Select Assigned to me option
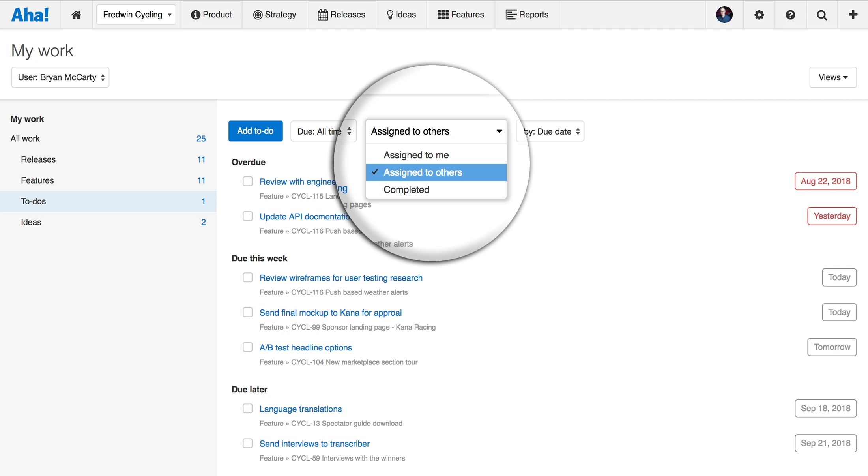Viewport: 868px width, 476px height. click(416, 155)
